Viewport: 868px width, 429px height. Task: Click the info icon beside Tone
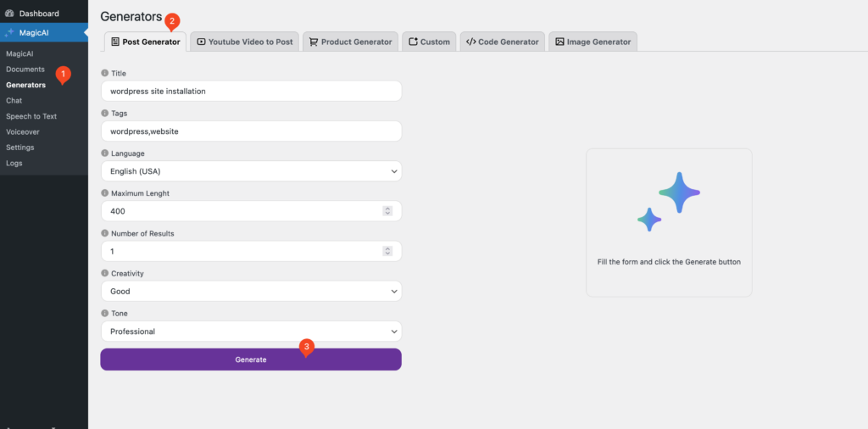click(105, 314)
